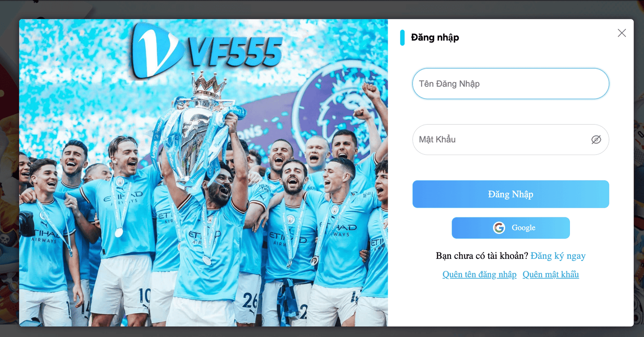The height and width of the screenshot is (337, 644).
Task: Open the Quên mật khẩu link
Action: [x=551, y=275]
